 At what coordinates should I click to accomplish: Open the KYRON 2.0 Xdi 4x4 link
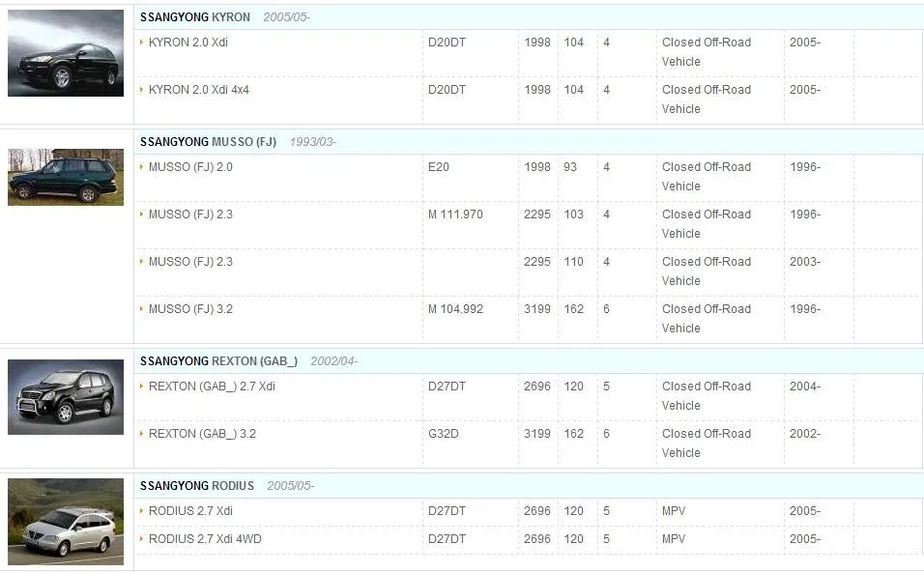[198, 90]
